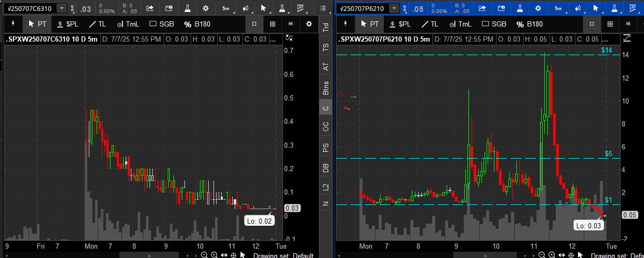Open the L2 sidebar tab
The height and width of the screenshot is (258, 644).
click(x=326, y=186)
